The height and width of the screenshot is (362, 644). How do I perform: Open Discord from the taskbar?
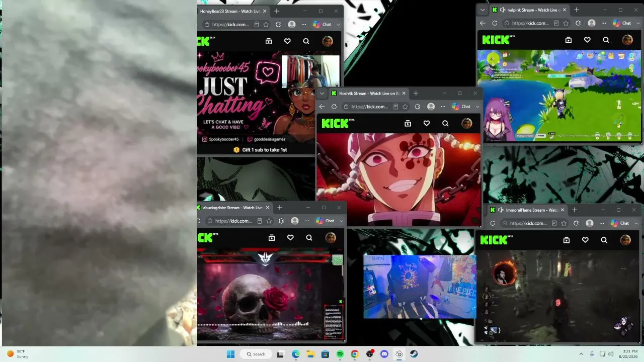tap(384, 354)
